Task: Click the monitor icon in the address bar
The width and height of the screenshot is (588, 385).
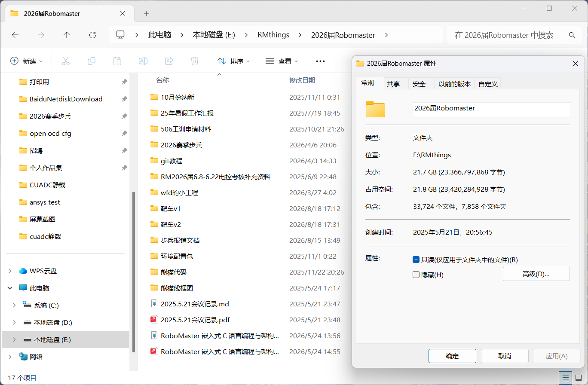Action: (120, 35)
